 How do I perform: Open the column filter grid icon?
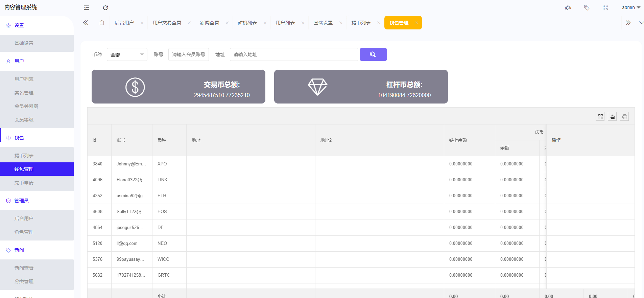(600, 117)
